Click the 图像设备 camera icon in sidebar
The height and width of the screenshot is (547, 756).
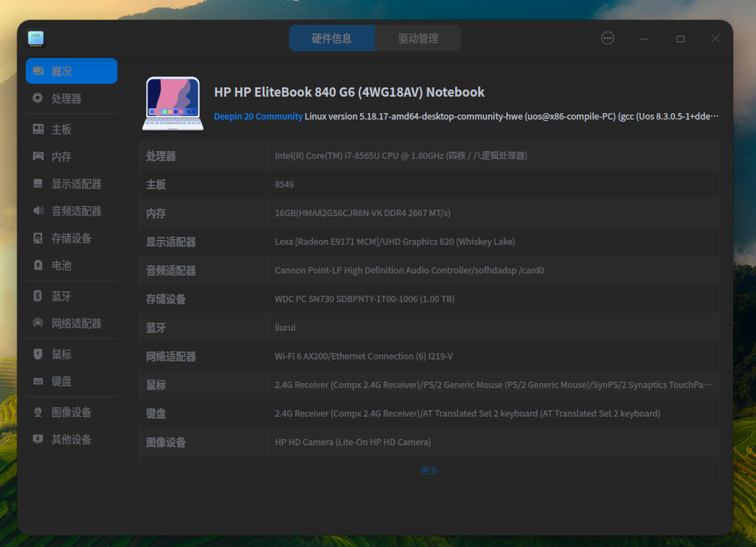[38, 412]
